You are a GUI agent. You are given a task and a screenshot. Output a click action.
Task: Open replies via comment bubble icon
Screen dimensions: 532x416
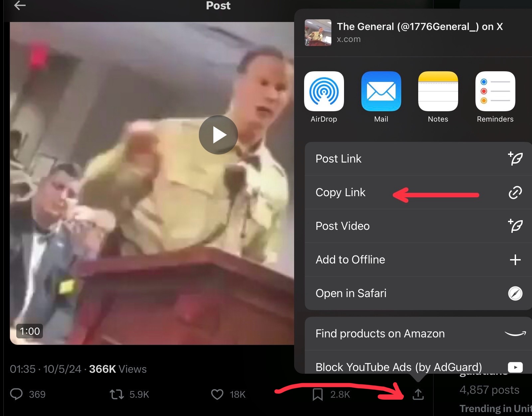click(16, 394)
